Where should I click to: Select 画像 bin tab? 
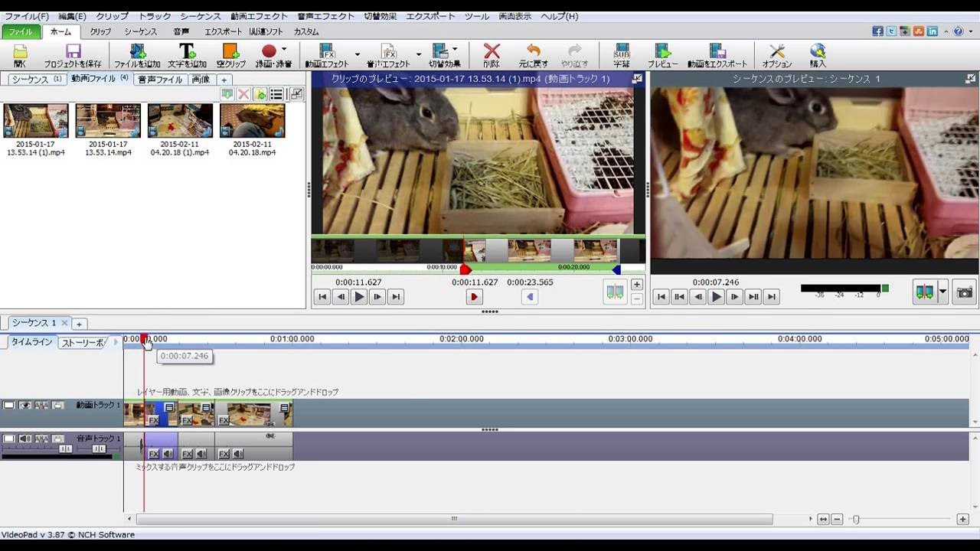coord(201,80)
